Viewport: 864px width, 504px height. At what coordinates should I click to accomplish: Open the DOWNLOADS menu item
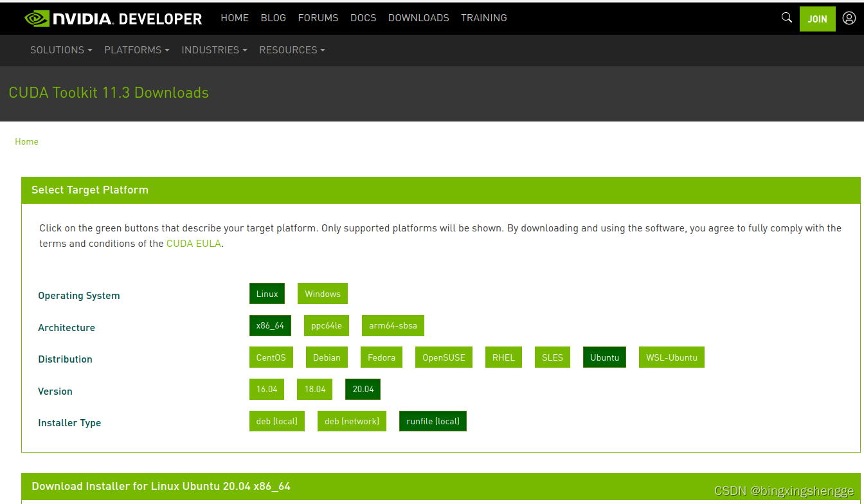[x=419, y=18]
